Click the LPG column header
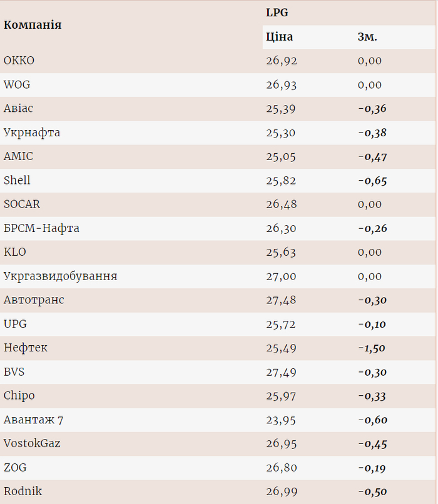 [x=277, y=13]
